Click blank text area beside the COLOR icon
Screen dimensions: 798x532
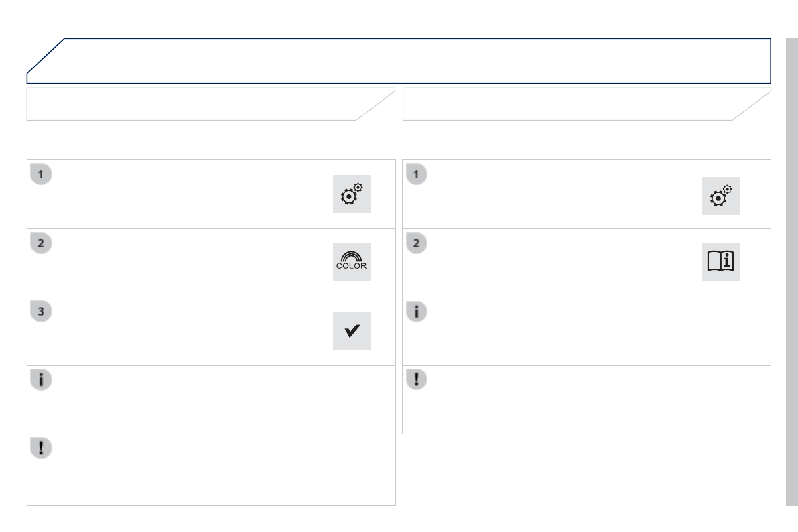[x=188, y=263]
